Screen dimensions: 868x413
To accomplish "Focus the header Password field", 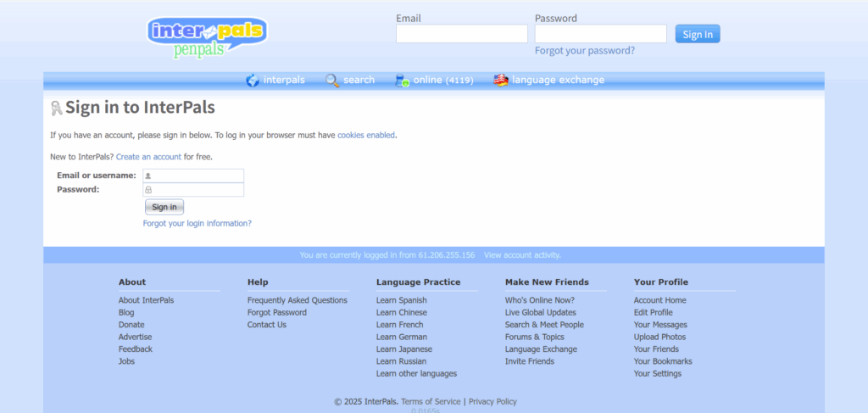I will (x=601, y=34).
